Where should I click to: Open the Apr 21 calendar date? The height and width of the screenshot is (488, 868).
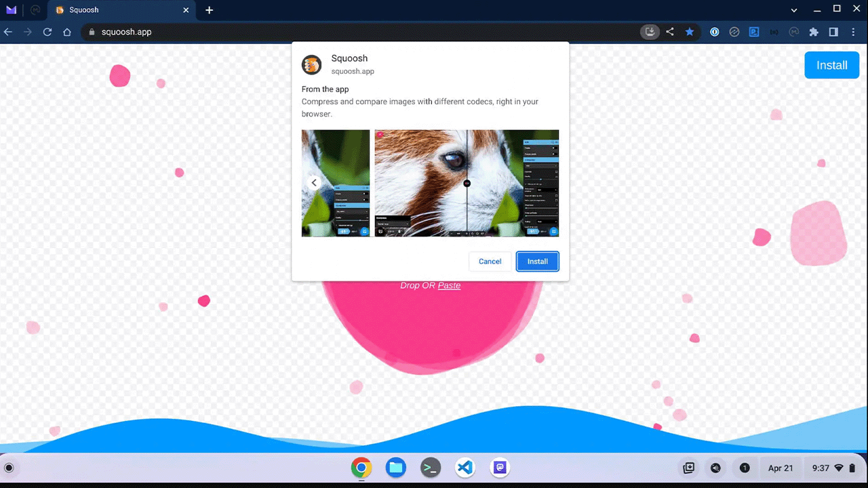pos(781,468)
